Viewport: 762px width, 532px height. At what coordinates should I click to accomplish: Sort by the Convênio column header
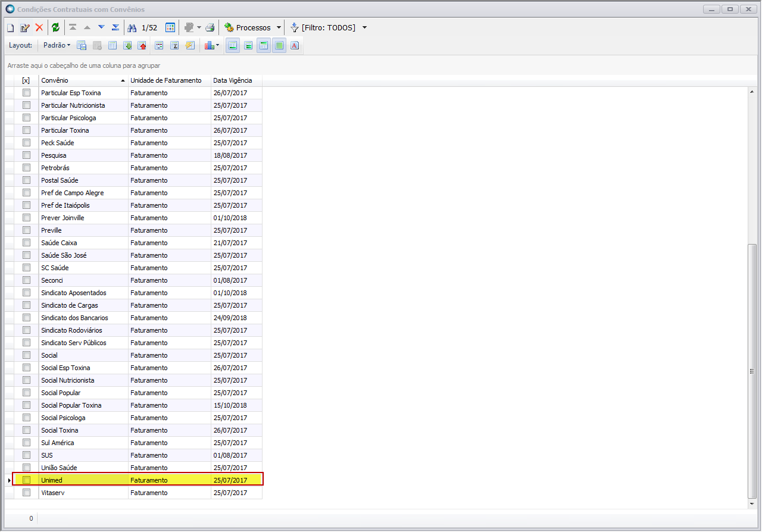click(83, 80)
